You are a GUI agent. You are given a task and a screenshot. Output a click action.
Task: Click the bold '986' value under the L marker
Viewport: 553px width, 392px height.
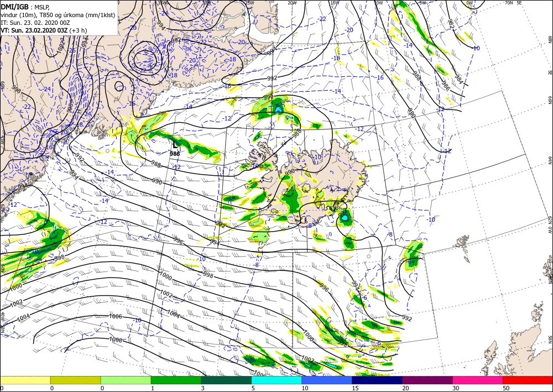coord(175,154)
